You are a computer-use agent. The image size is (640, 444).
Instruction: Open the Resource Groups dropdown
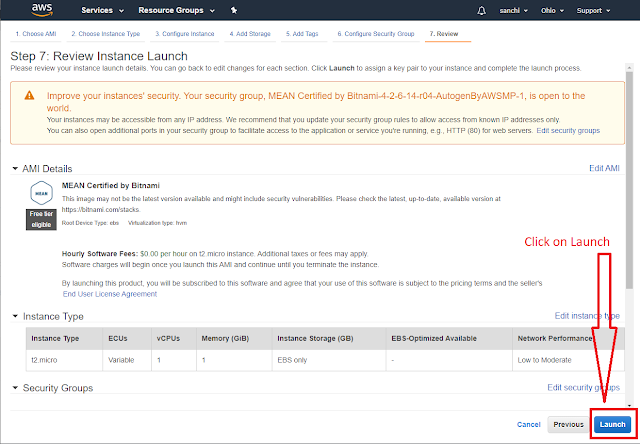coord(176,10)
